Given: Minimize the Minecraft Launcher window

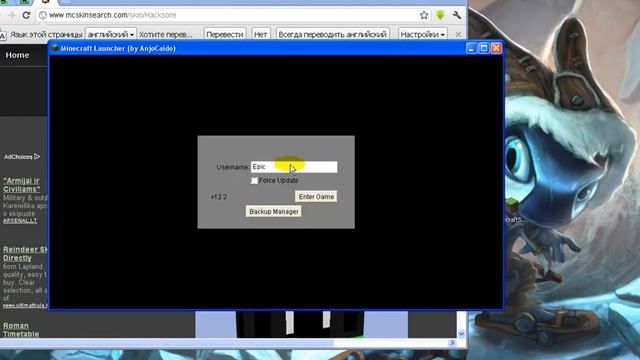Looking at the screenshot, I should [x=471, y=48].
